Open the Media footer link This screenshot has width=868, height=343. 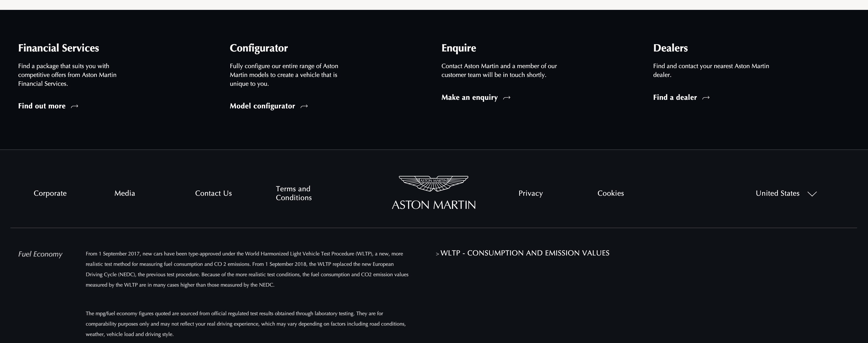point(125,193)
